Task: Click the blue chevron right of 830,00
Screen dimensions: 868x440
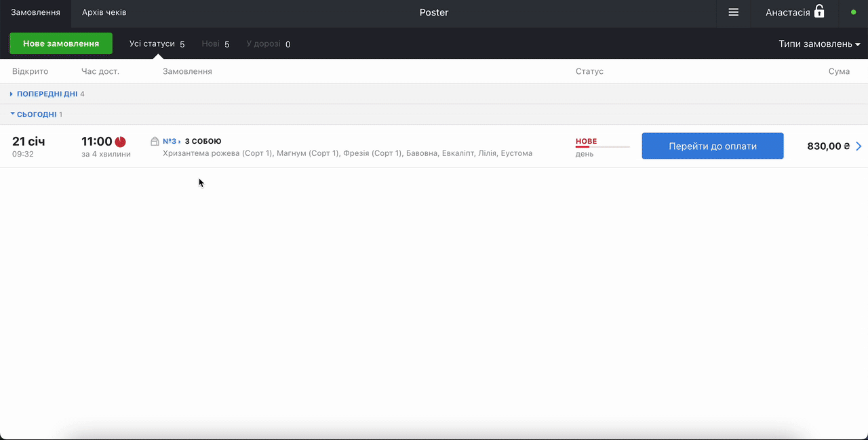Action: click(859, 146)
